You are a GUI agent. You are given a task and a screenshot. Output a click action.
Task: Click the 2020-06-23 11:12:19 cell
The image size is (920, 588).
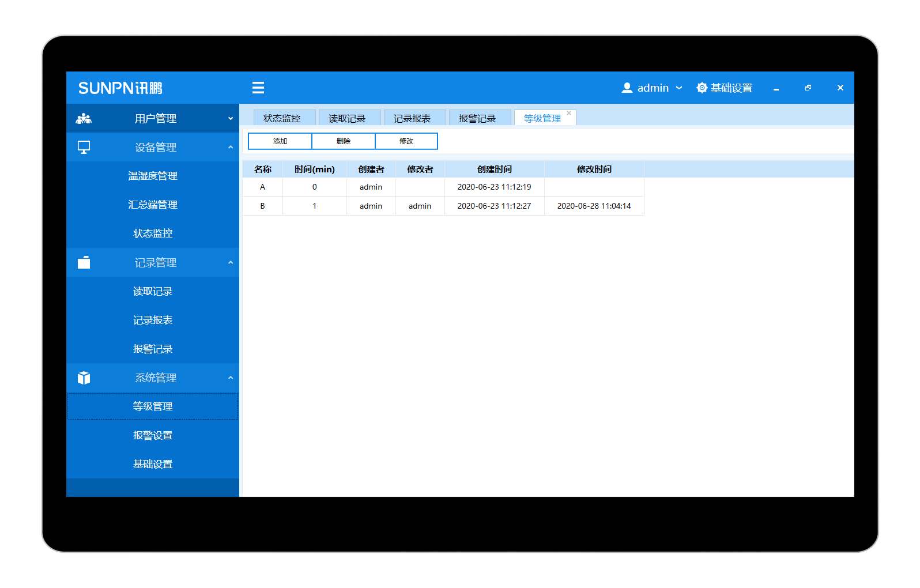[495, 187]
